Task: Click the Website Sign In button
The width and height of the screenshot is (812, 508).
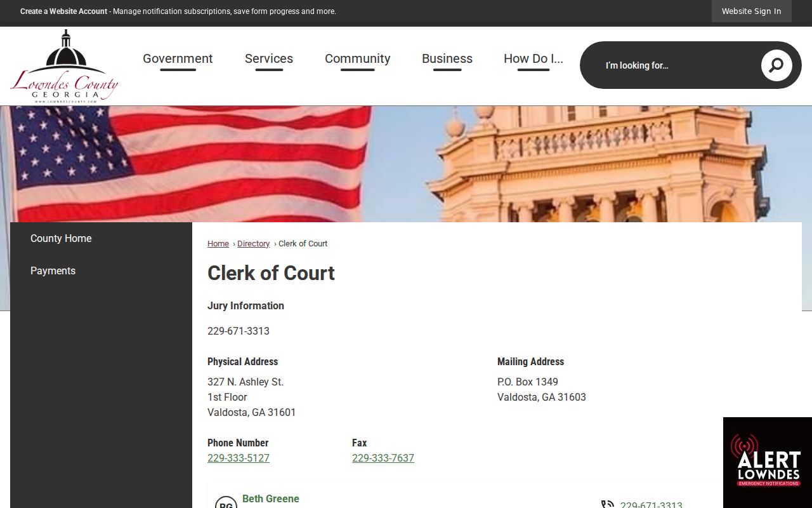Action: [x=751, y=11]
